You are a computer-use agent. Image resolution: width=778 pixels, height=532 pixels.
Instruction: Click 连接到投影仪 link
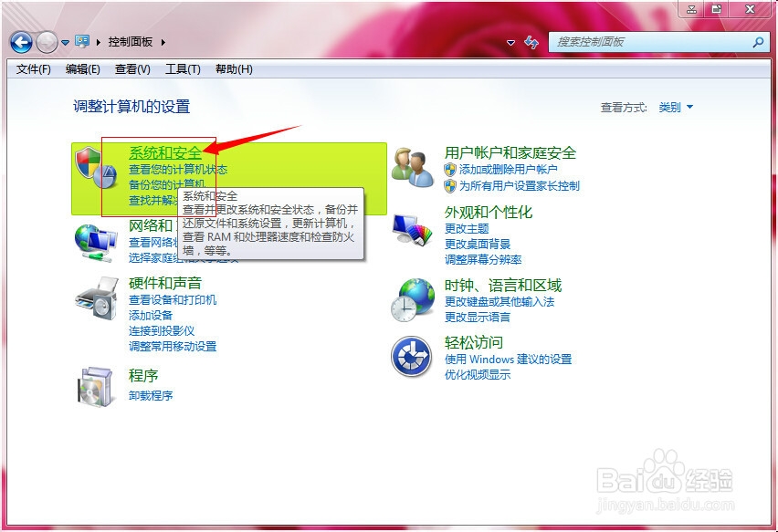pos(162,330)
